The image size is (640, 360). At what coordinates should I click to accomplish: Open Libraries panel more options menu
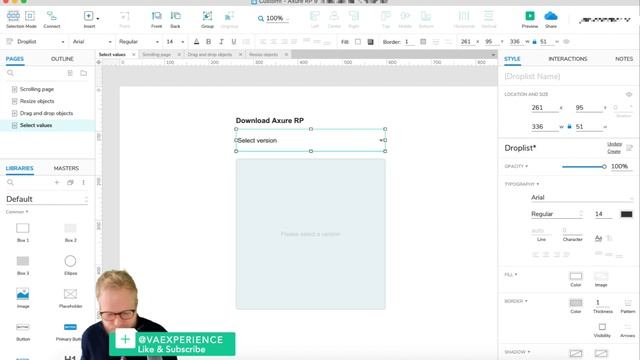(84, 182)
